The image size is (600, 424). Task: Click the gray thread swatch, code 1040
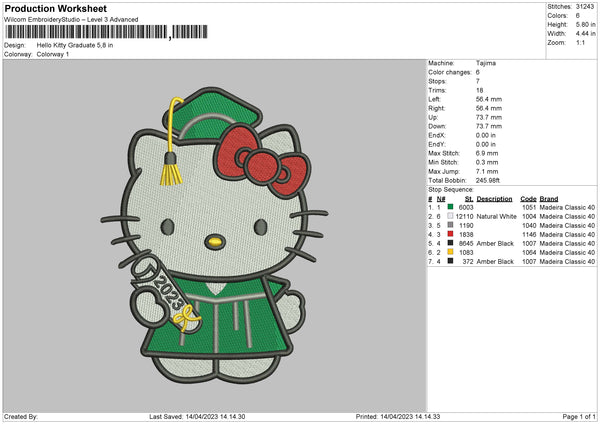point(451,225)
